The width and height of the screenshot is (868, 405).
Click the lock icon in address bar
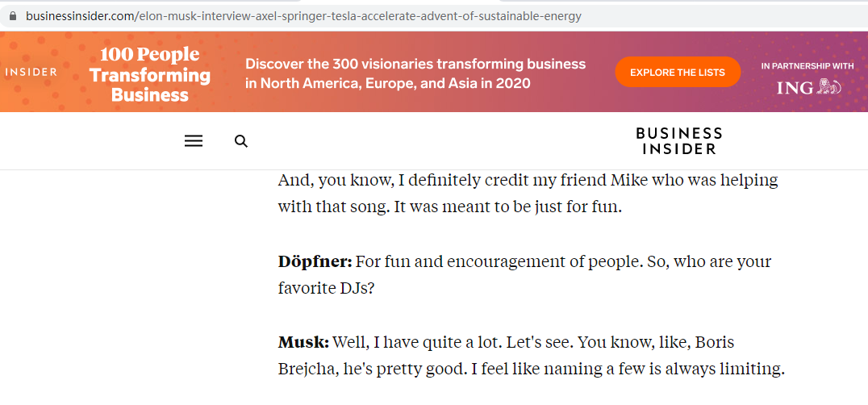[13, 16]
